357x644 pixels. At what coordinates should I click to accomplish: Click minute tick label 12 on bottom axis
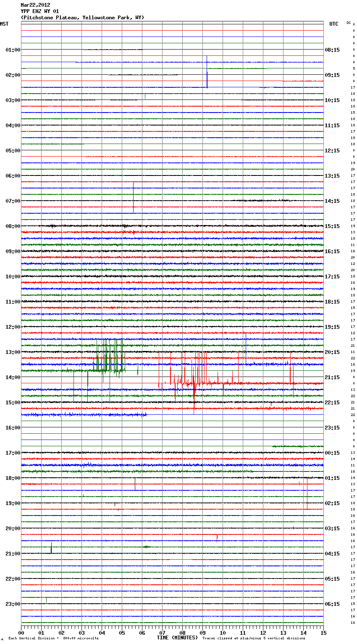point(263,633)
